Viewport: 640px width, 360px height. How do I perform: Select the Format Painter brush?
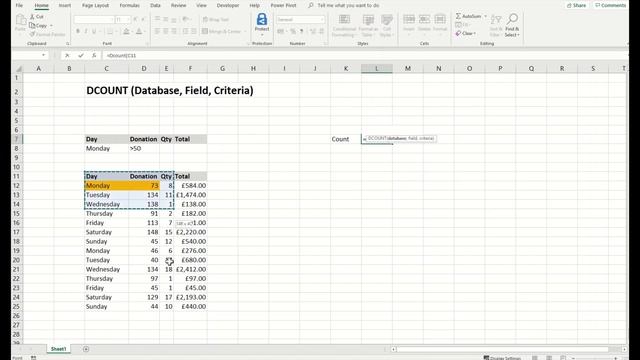32,34
